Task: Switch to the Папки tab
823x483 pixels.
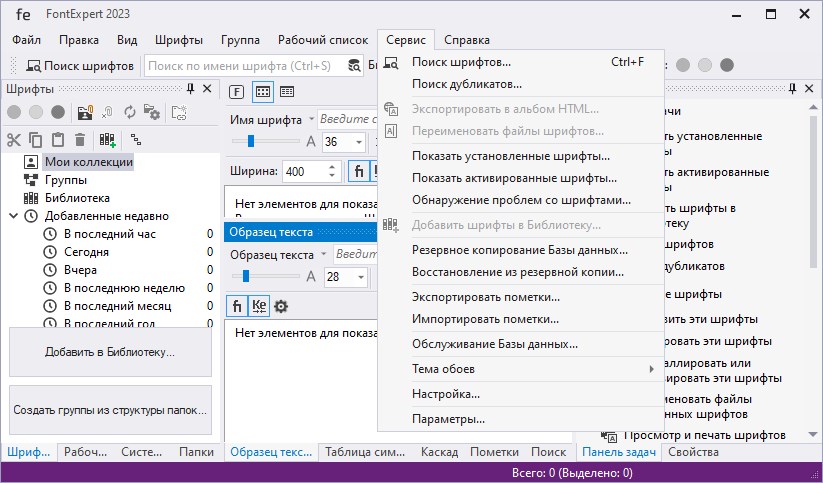Action: pyautogui.click(x=196, y=452)
